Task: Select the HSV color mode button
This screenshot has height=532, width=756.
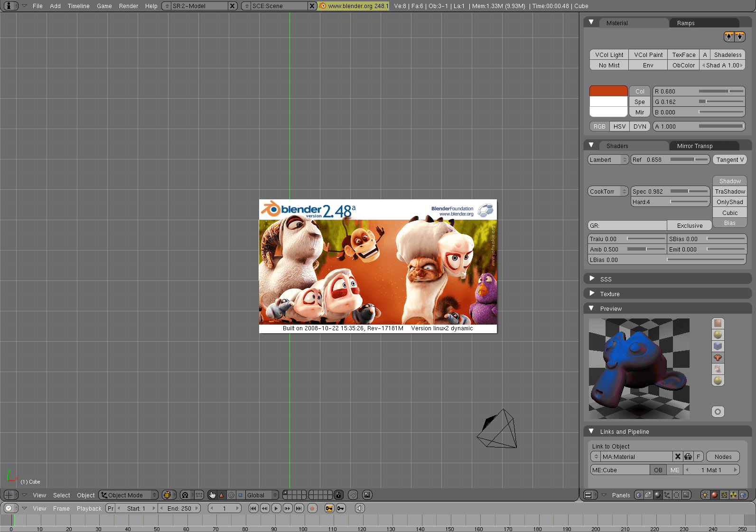Action: tap(619, 126)
